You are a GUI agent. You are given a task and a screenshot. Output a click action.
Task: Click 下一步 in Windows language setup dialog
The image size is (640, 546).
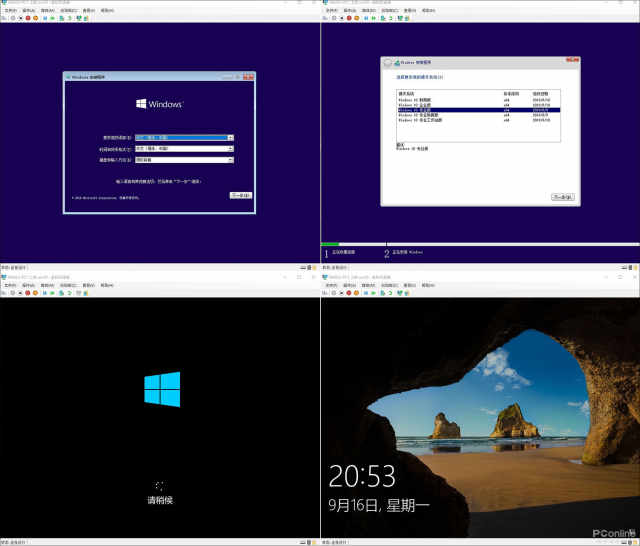(x=240, y=195)
